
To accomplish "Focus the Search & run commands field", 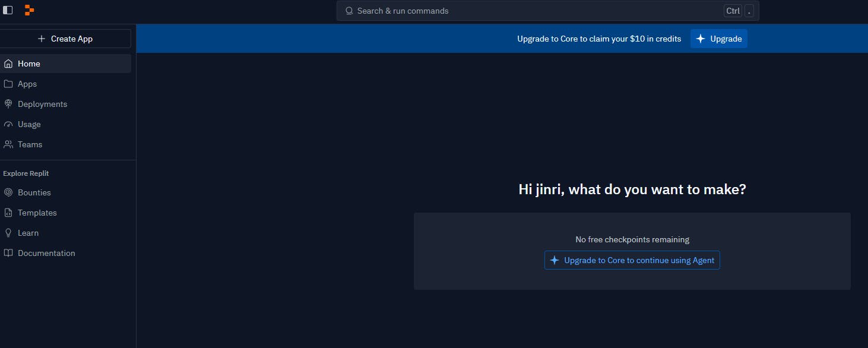I will [x=547, y=11].
